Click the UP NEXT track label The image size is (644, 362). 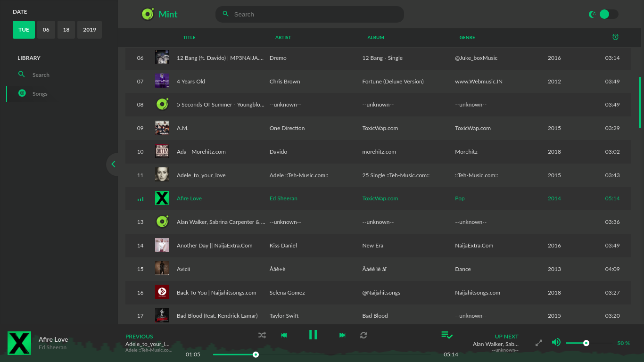pos(507,337)
